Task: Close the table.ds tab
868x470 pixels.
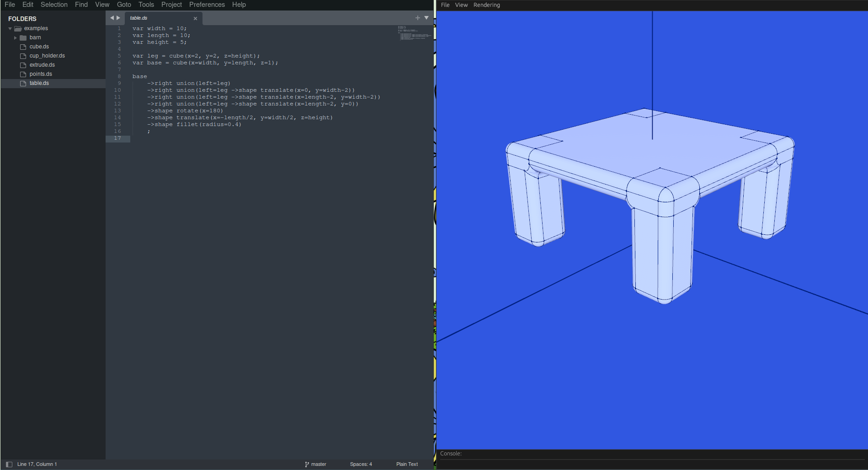Action: 196,18
